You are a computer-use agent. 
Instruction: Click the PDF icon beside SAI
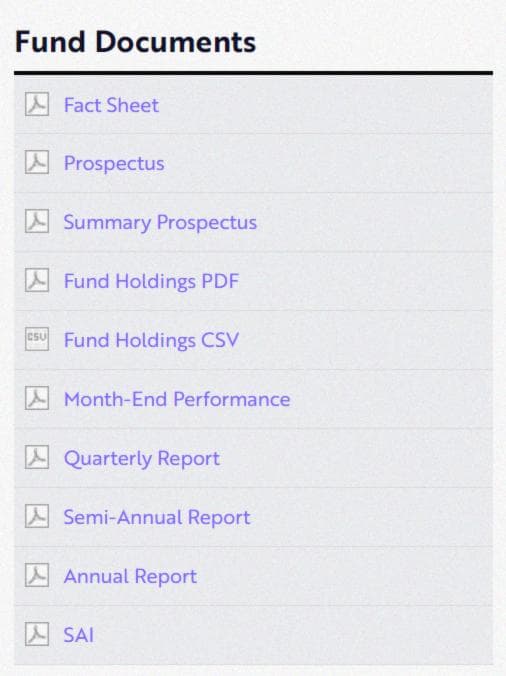pyautogui.click(x=37, y=634)
